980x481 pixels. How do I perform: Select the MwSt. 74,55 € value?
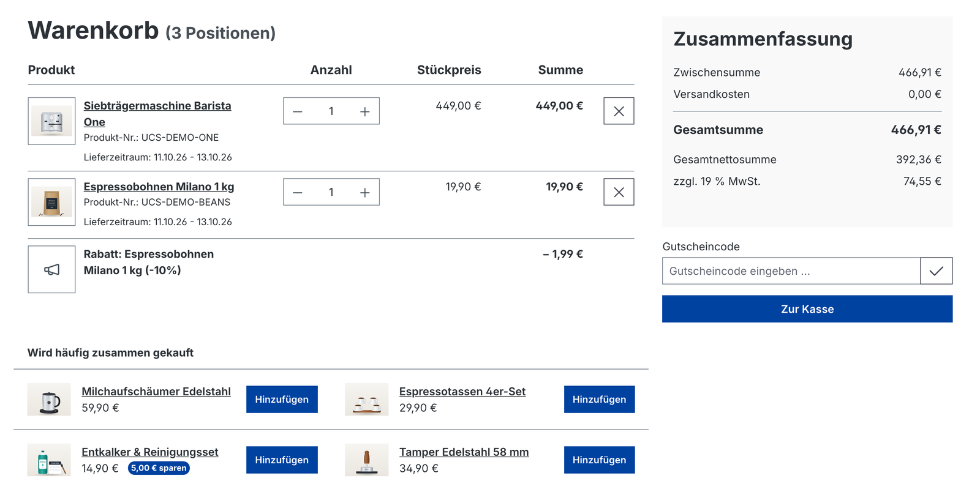[x=922, y=181]
